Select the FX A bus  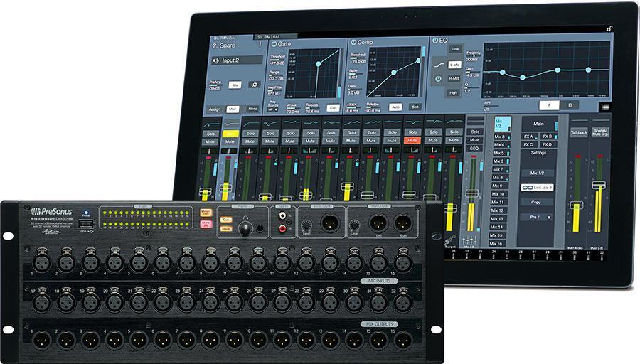pos(530,136)
